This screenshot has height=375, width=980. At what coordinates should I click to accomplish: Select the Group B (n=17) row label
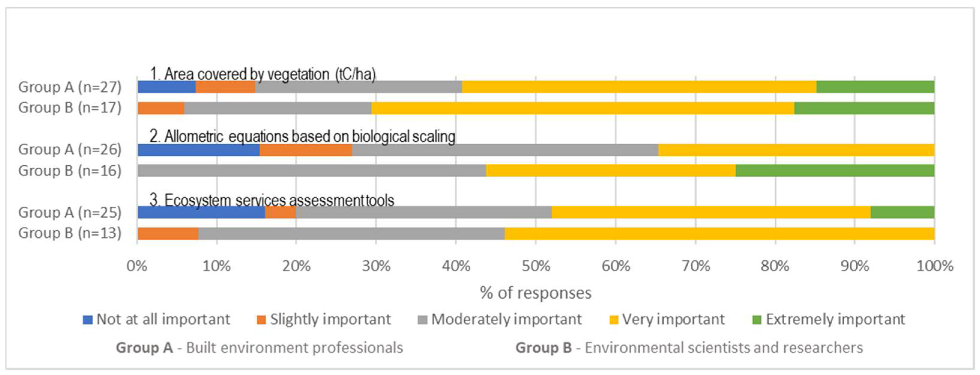pos(70,108)
